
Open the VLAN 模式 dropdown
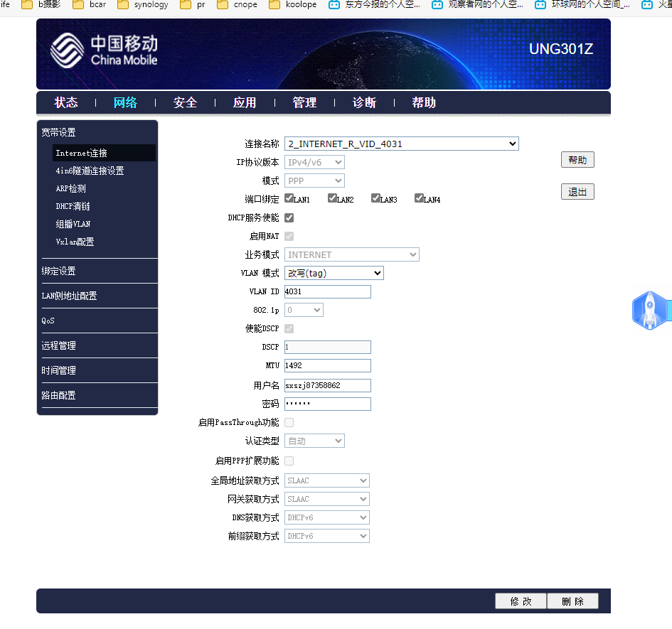tap(334, 273)
